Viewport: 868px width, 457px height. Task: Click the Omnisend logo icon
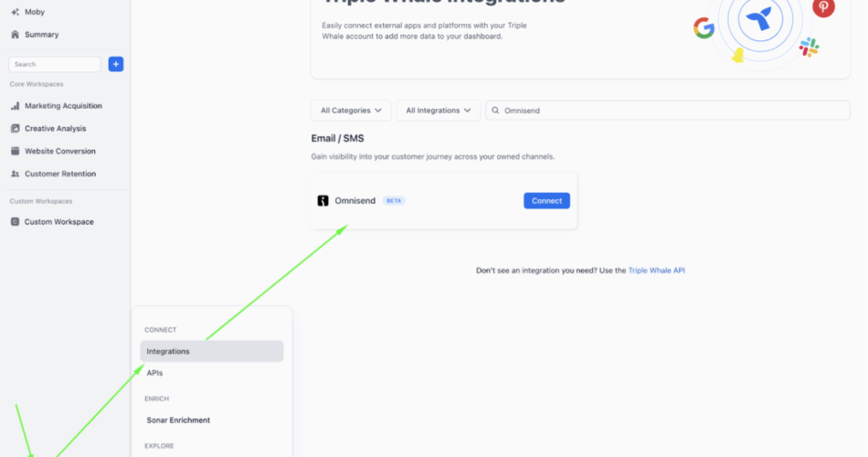click(323, 201)
